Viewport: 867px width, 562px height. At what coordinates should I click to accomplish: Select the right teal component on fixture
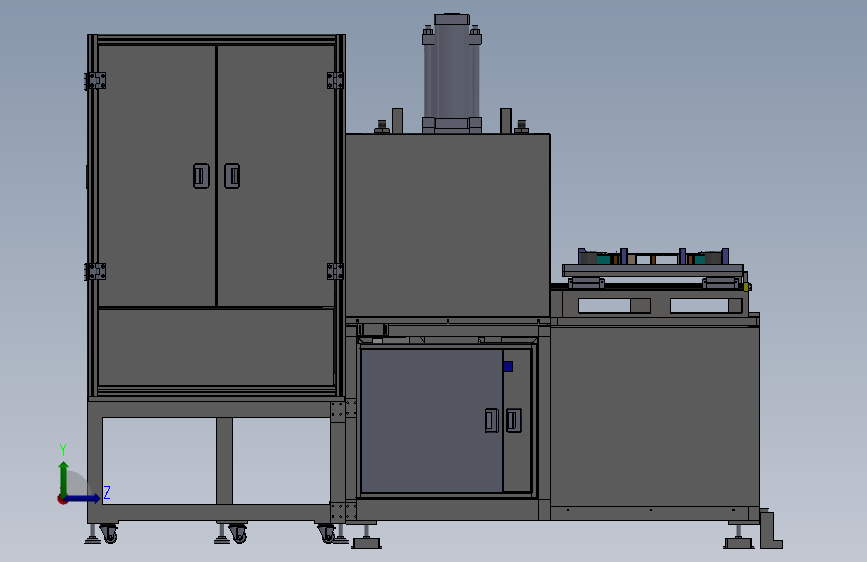(699, 258)
